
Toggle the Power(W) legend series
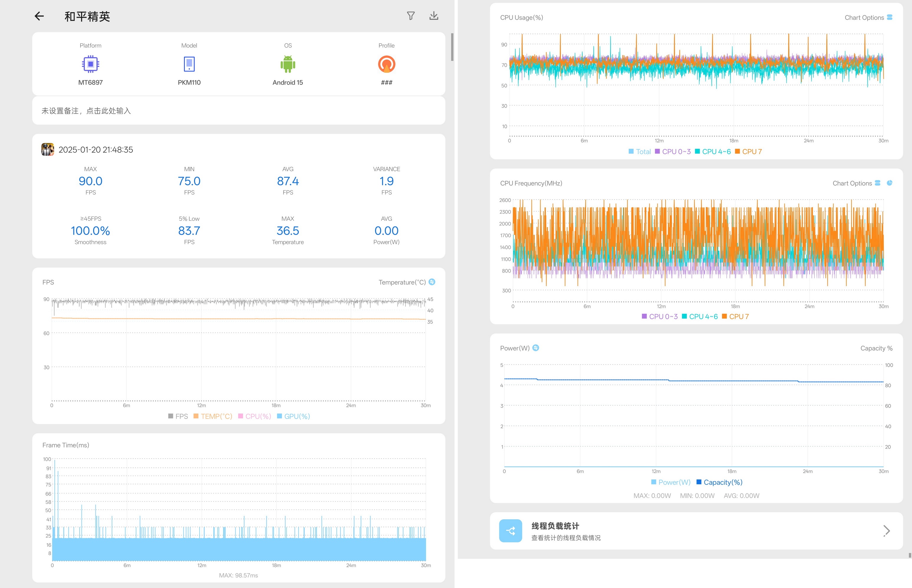[671, 482]
